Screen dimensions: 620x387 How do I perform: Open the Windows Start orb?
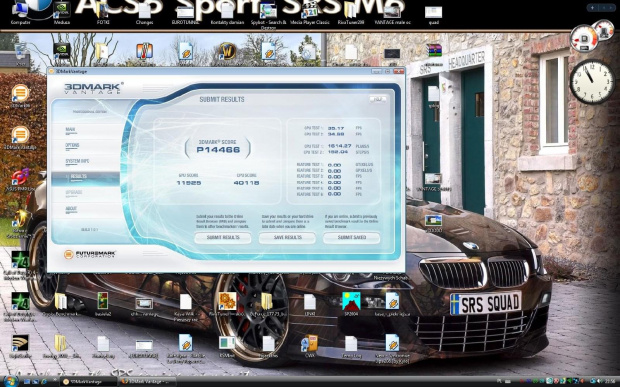tap(10, 381)
